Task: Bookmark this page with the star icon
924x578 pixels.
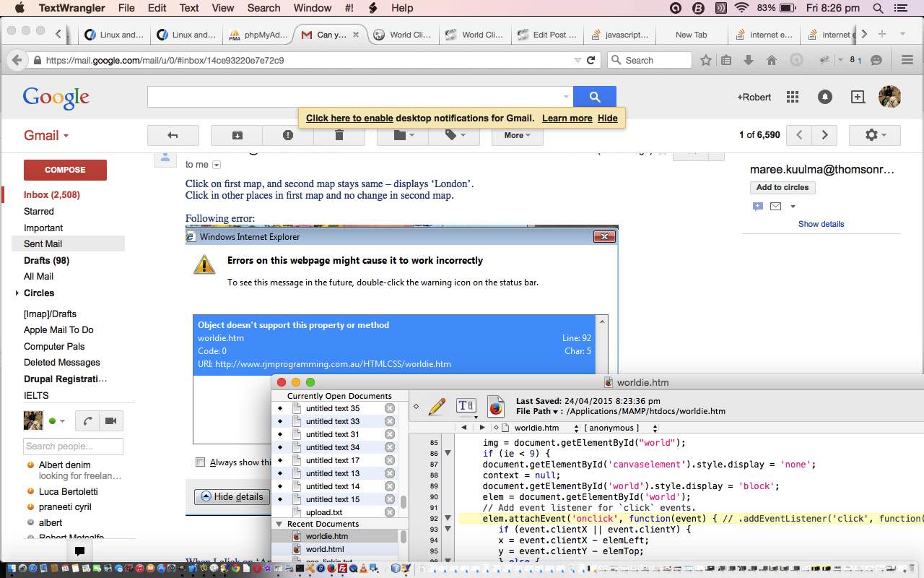Action: 706,61
